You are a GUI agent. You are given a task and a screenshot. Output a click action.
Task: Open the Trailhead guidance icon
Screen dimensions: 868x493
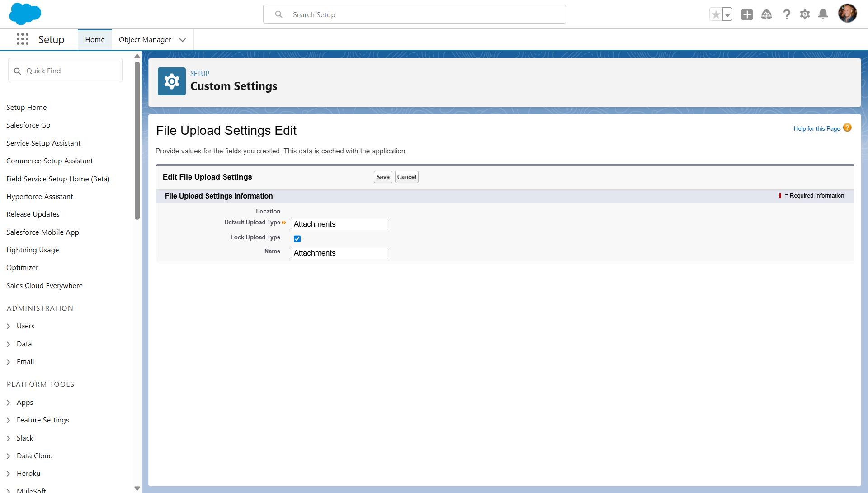coord(766,14)
